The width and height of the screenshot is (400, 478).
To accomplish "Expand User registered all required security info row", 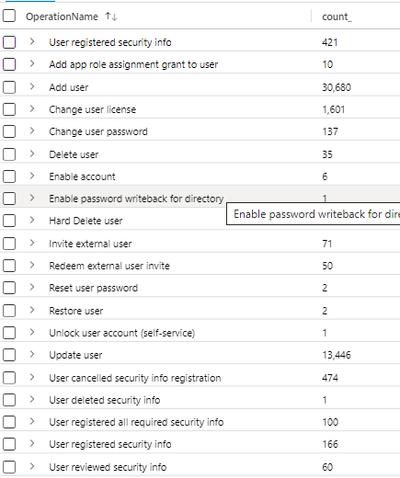I will 32,421.
